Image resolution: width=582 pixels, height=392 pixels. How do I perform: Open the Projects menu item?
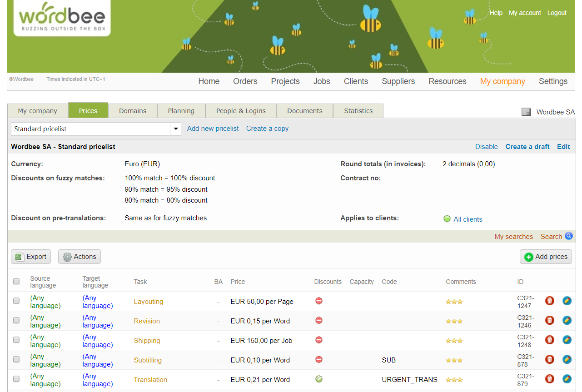285,81
